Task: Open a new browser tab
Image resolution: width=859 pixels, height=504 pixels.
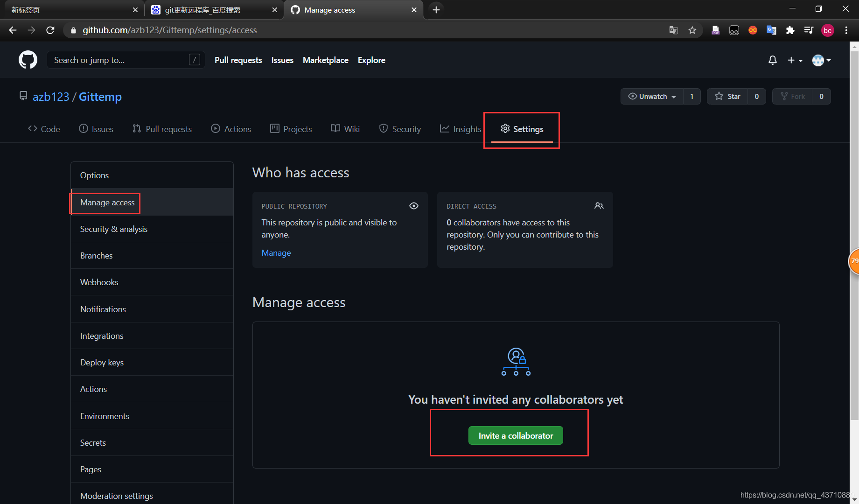Action: click(x=436, y=10)
